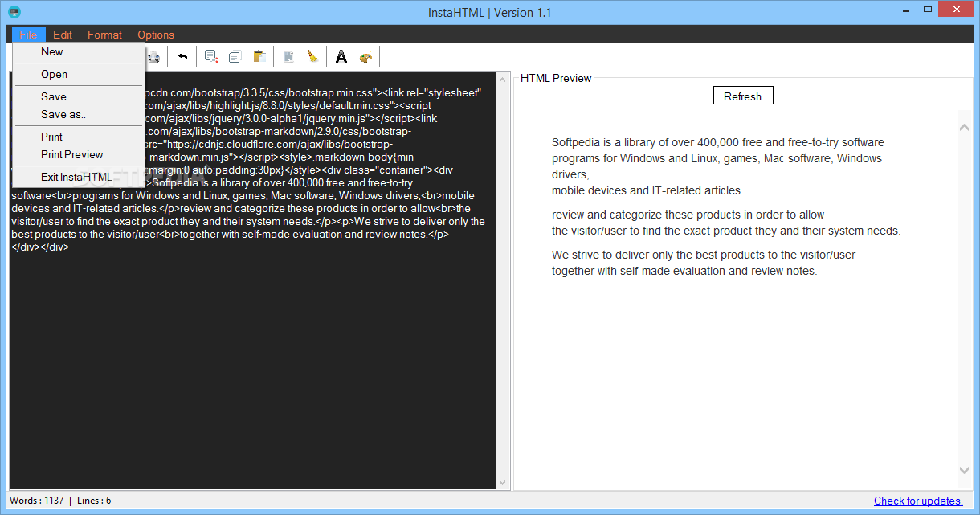Open the Options menu
Image resolution: width=980 pixels, height=515 pixels.
pyautogui.click(x=156, y=35)
